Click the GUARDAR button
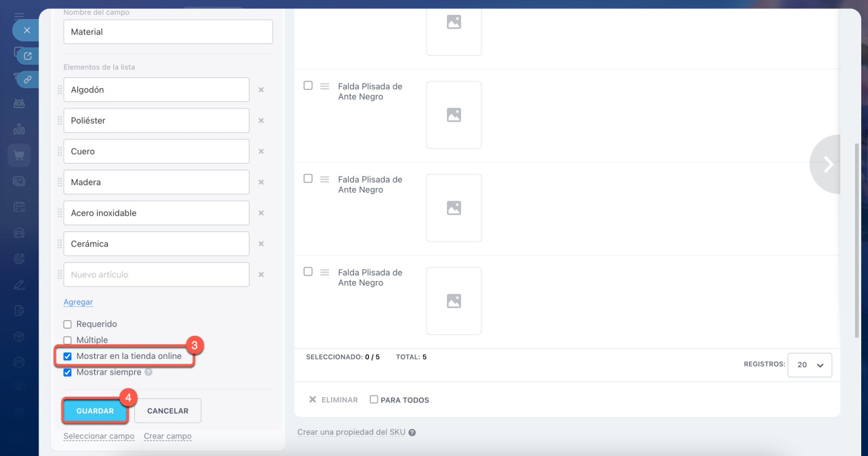This screenshot has height=456, width=868. click(95, 411)
